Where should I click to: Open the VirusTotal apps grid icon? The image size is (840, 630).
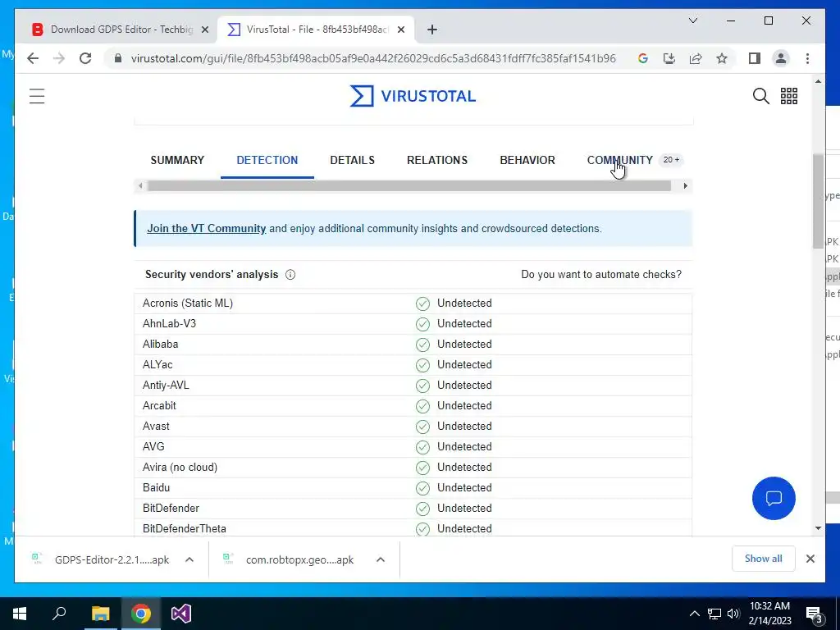click(x=788, y=96)
